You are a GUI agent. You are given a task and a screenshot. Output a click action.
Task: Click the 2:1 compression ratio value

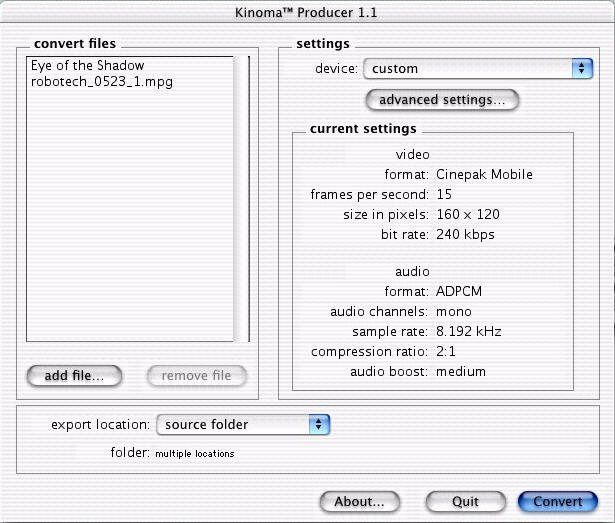[446, 352]
